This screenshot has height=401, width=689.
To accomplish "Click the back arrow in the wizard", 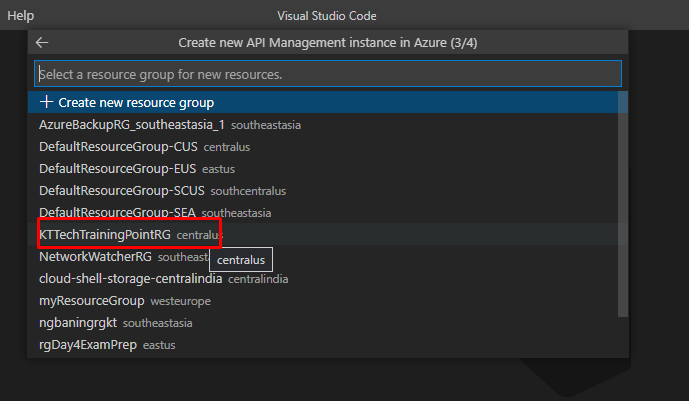I will coord(42,43).
